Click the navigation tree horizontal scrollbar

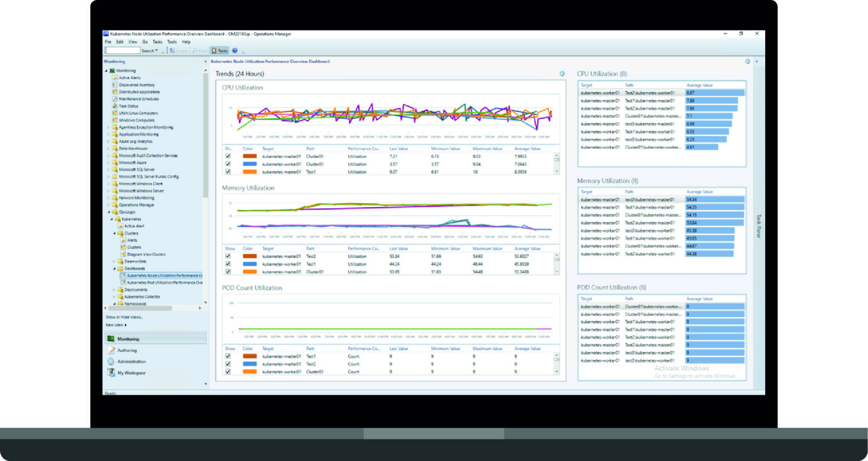click(x=140, y=308)
